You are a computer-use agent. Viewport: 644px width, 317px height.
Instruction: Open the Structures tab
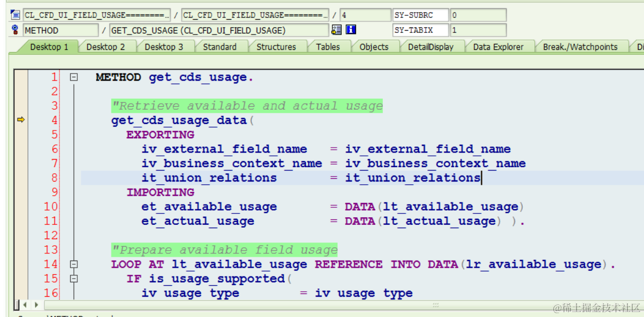point(276,47)
